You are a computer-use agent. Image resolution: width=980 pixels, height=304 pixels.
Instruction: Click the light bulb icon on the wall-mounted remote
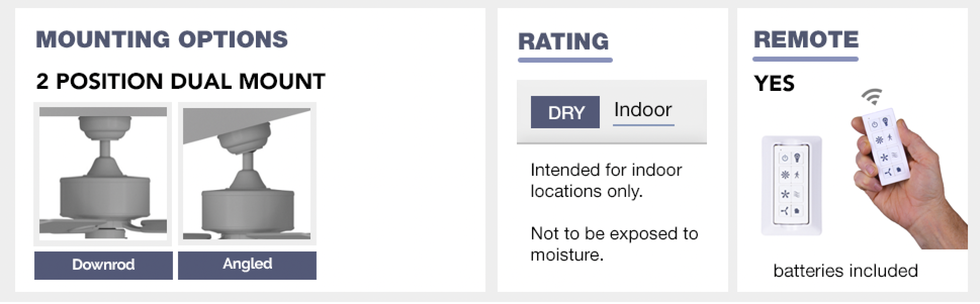tap(797, 158)
